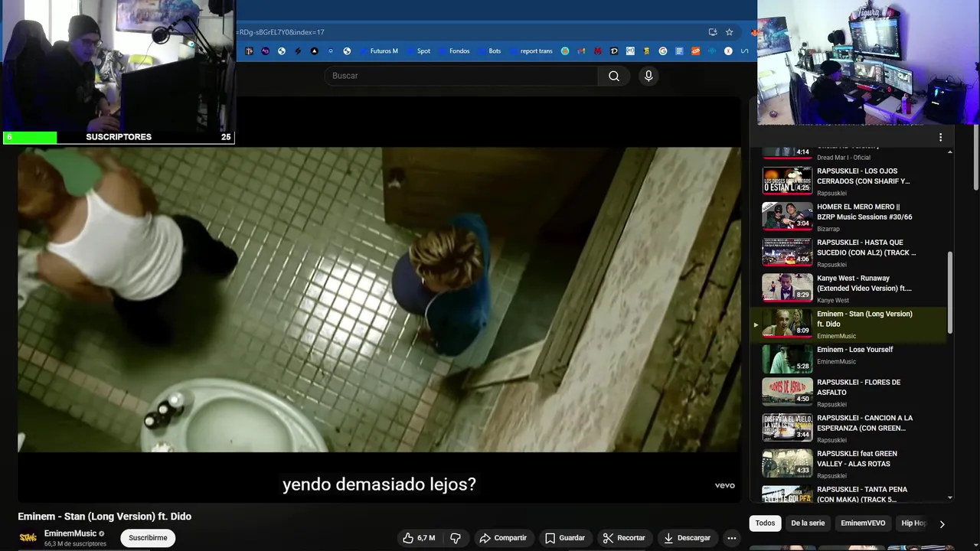Show more chips with right arrow

[942, 524]
